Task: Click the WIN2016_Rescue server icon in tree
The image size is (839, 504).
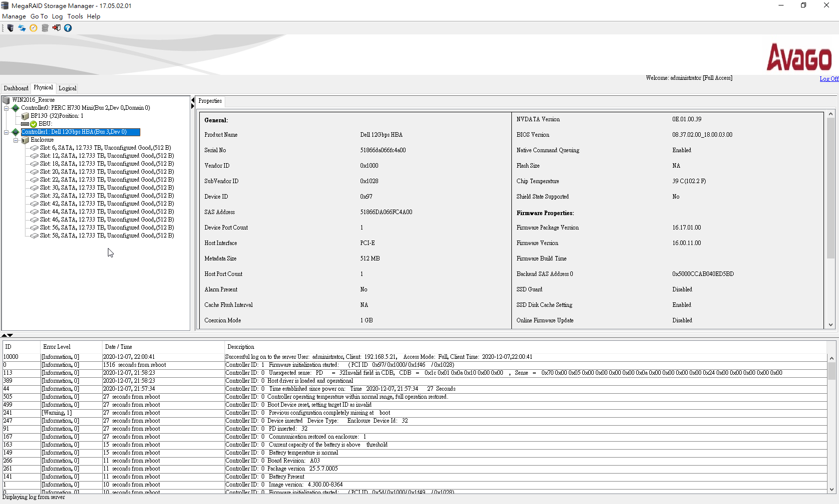Action: 6,100
